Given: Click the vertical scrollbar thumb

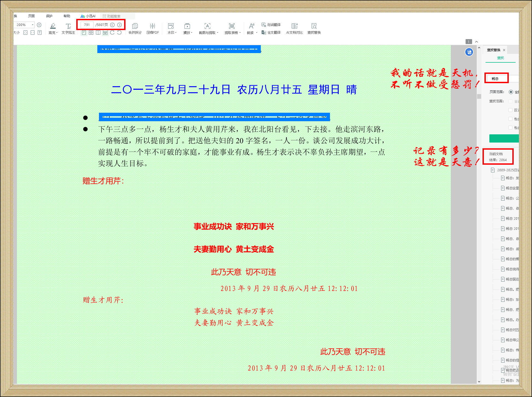Looking at the screenshot, I should [479, 96].
